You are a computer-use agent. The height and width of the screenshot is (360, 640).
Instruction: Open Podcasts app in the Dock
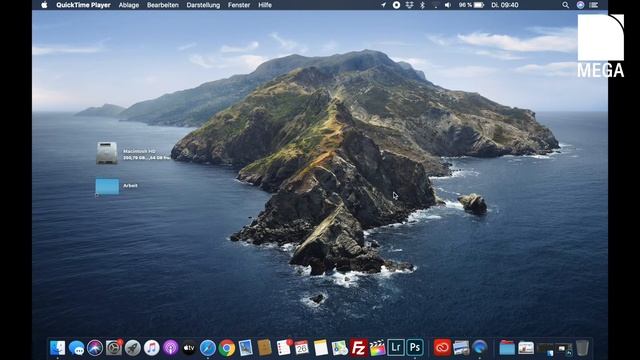tap(170, 348)
